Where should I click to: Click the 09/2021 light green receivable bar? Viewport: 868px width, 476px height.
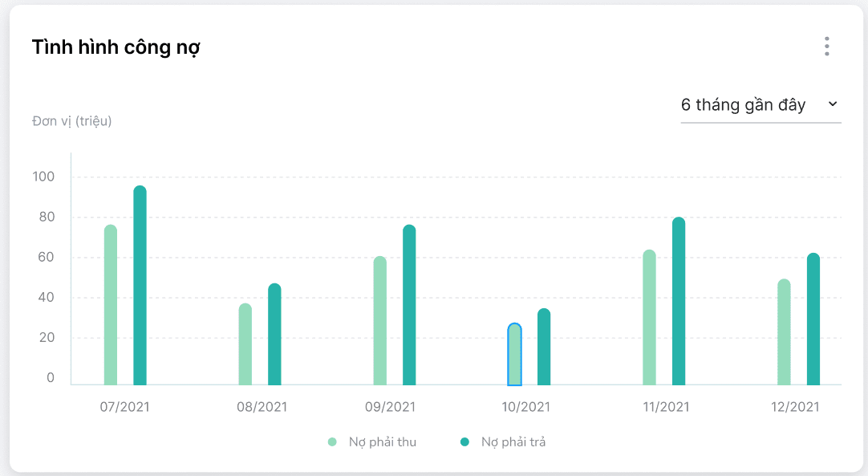click(x=380, y=321)
